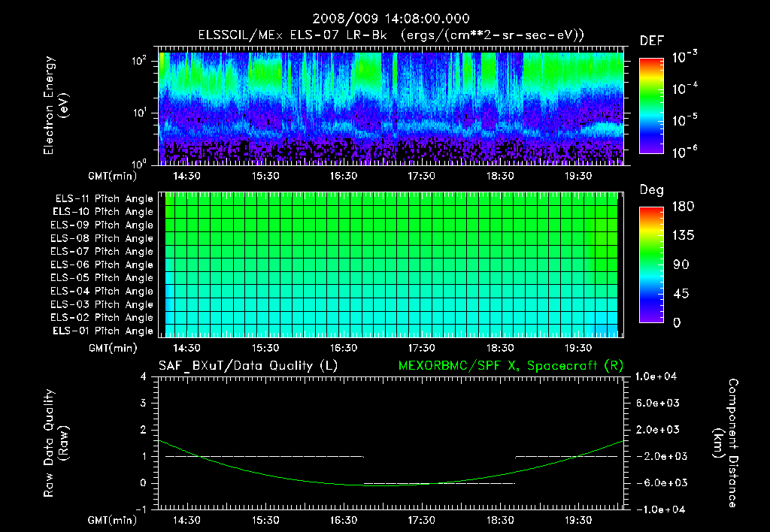Screen dimensions: 770x532
Task: Click the DEF label above the top color bar
Action: tap(652, 41)
